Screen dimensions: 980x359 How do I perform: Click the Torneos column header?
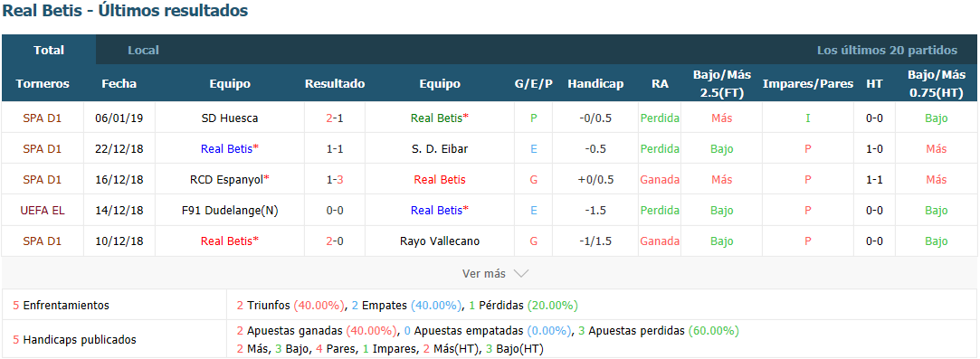tap(43, 84)
